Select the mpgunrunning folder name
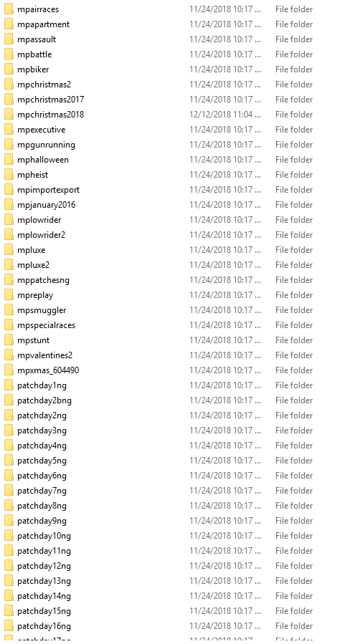 tap(46, 145)
